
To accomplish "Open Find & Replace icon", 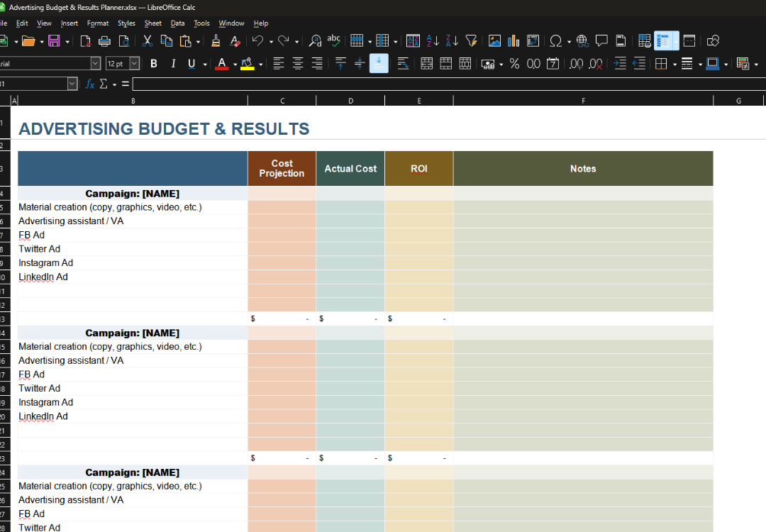I will point(315,41).
